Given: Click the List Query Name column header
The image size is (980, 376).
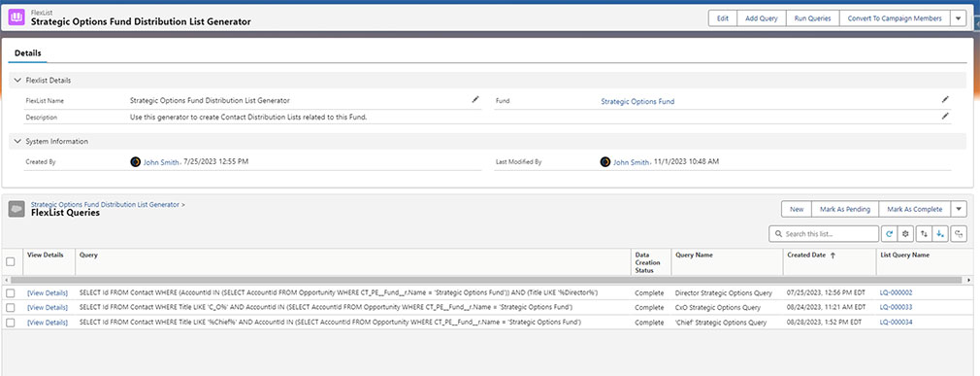Looking at the screenshot, I should 925,261.
